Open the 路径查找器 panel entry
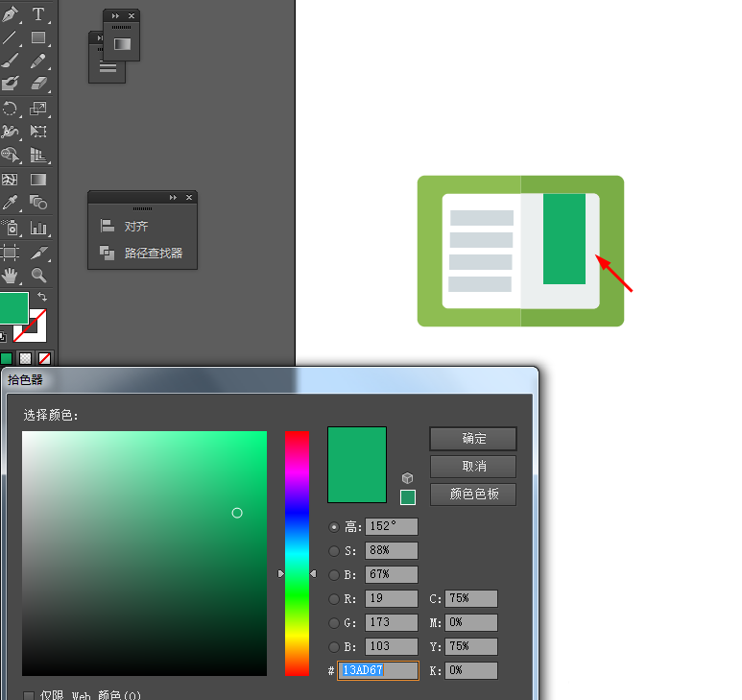 point(141,253)
